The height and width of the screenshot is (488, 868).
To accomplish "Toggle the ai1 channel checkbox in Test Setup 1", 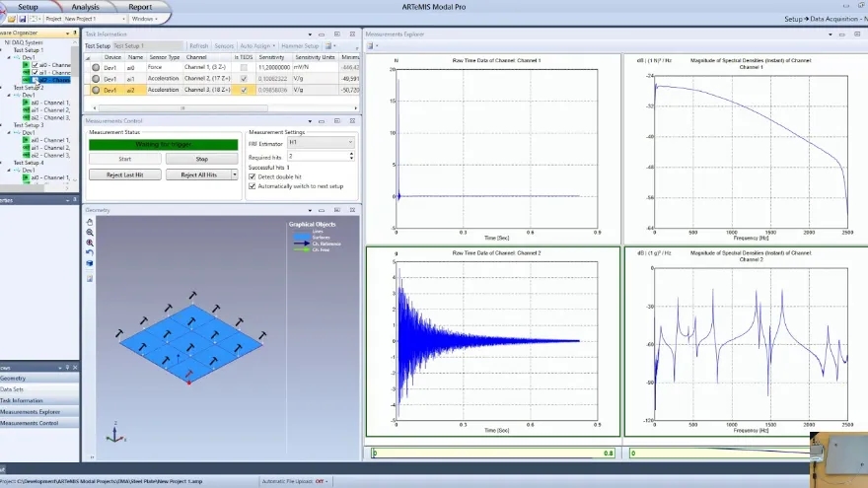I will click(35, 73).
